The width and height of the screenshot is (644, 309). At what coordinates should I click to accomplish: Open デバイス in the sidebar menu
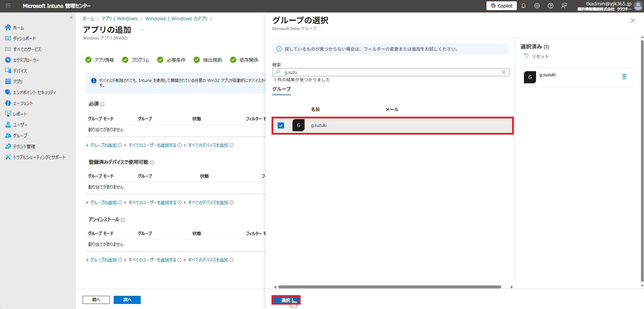20,71
